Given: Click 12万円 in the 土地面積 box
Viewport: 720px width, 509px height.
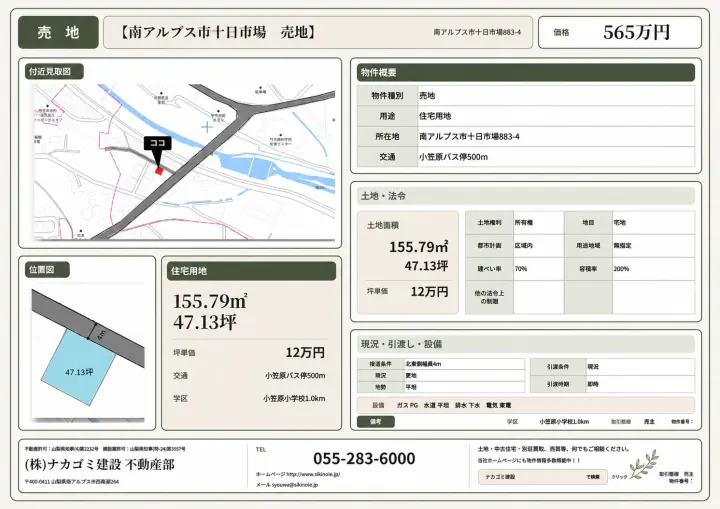Looking at the screenshot, I should click(x=429, y=292).
